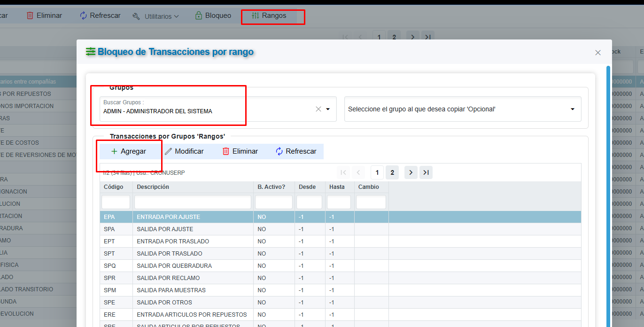644x327 pixels.
Task: Click the Eliminar button in main toolbar
Action: coord(44,16)
